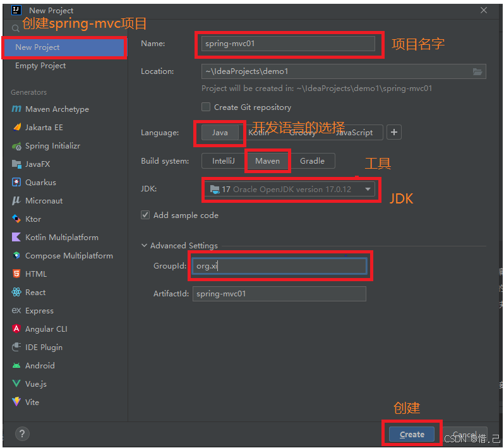
Task: Choose Gradle build system
Action: 312,160
